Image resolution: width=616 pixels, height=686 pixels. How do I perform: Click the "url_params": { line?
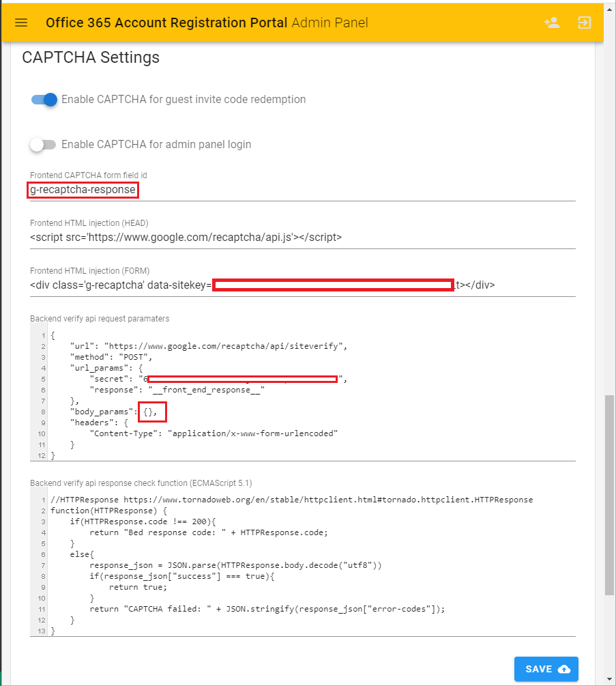point(106,369)
